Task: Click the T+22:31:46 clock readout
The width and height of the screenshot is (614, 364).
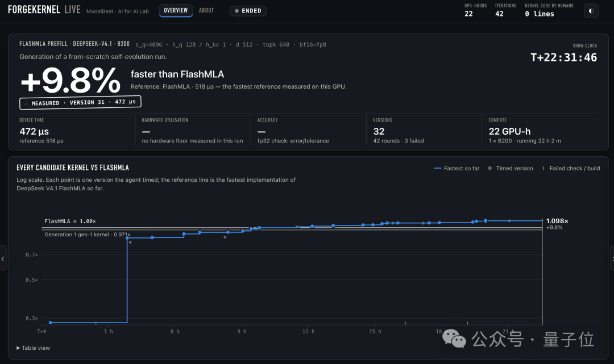Action: [563, 57]
